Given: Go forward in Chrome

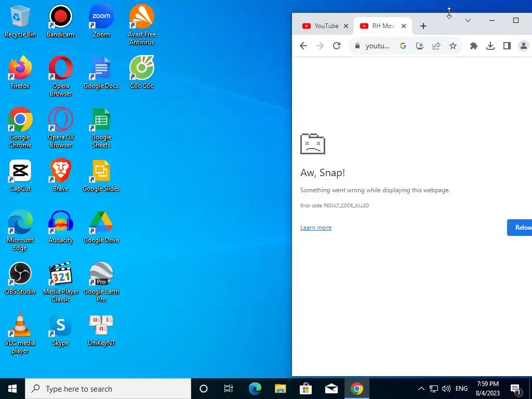Looking at the screenshot, I should coord(320,46).
